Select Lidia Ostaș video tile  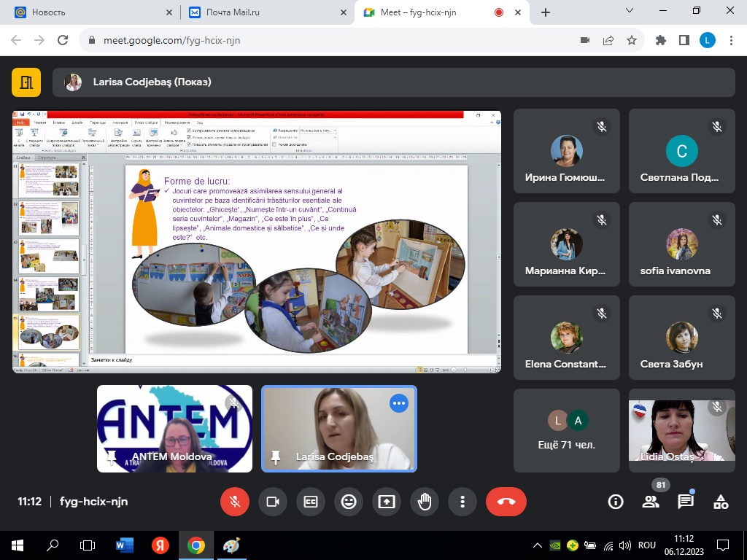682,430
